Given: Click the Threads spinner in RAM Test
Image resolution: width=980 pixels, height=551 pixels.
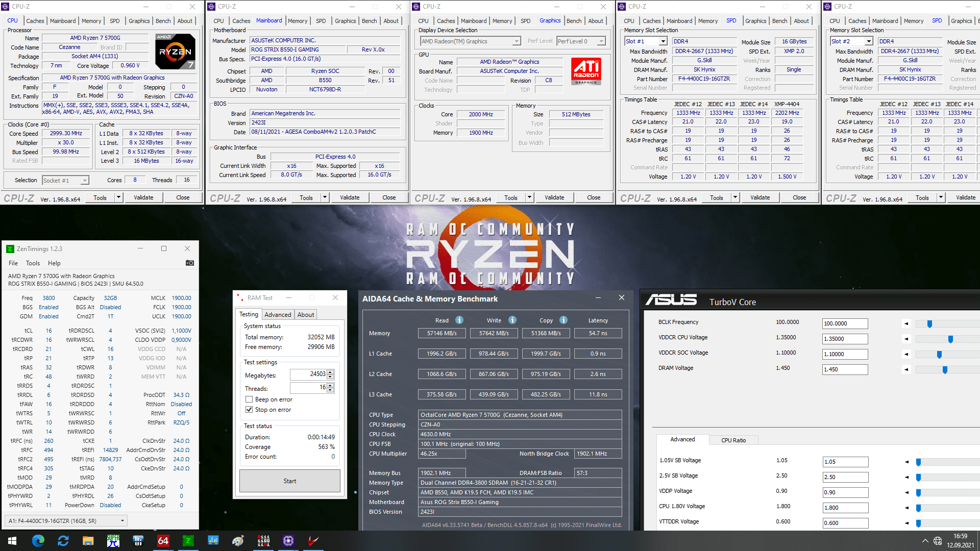Looking at the screenshot, I should (x=330, y=388).
